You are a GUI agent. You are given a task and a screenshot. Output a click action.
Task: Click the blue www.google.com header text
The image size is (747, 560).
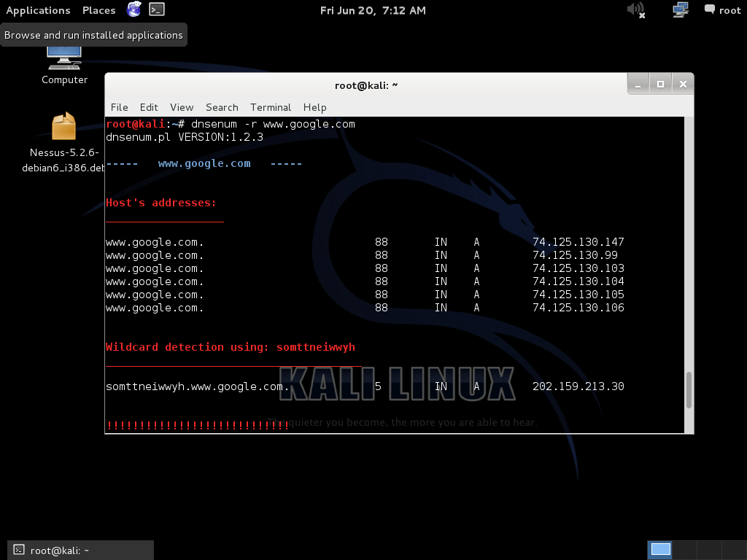tap(204, 164)
